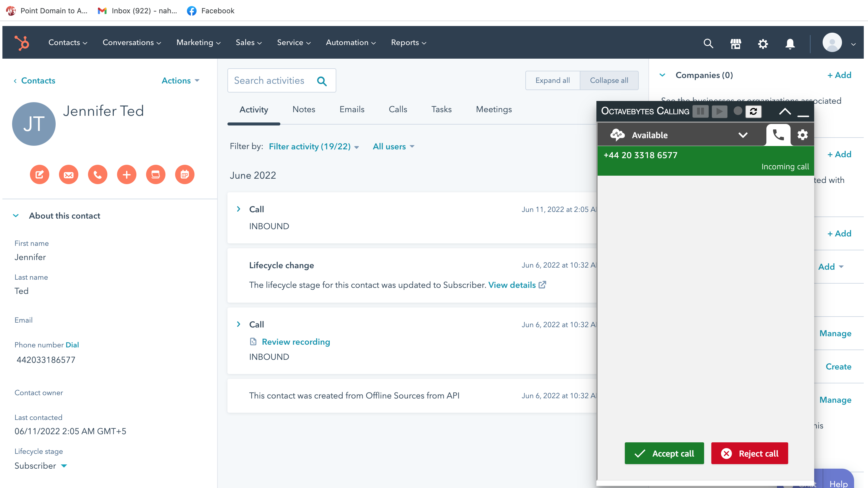The width and height of the screenshot is (868, 488).
Task: Open Octavebytes Calling settings gear
Action: pos(802,135)
